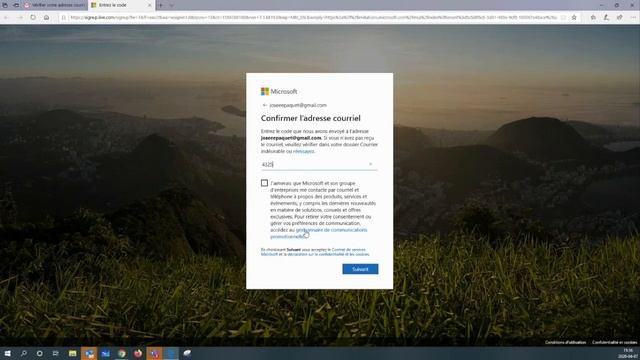This screenshot has height=360, width=640.
Task: Open 'Confidentialité et cookies' footer link
Action: 614,342
